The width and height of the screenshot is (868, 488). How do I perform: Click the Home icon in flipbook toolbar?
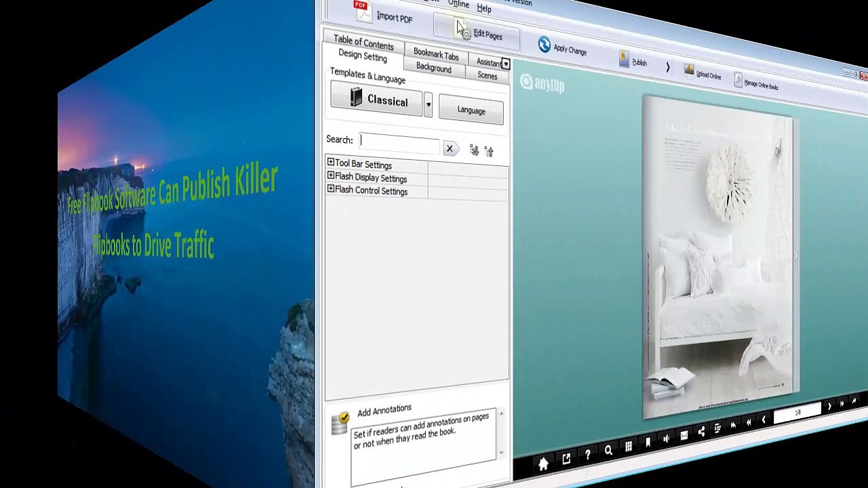543,464
